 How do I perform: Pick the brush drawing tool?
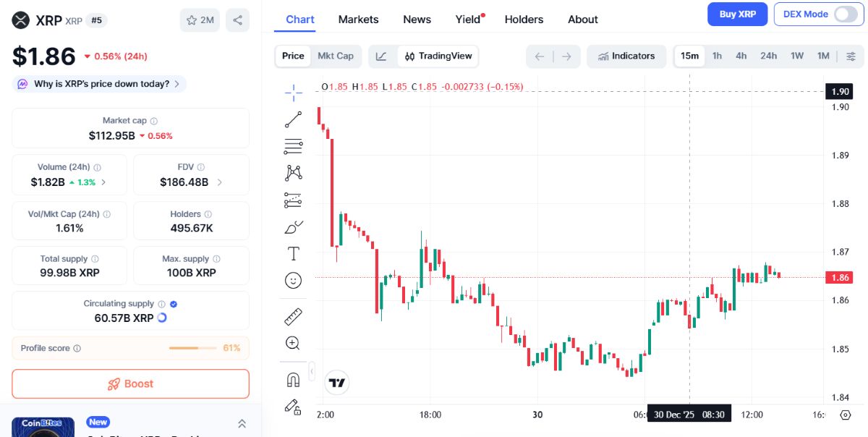pyautogui.click(x=293, y=226)
